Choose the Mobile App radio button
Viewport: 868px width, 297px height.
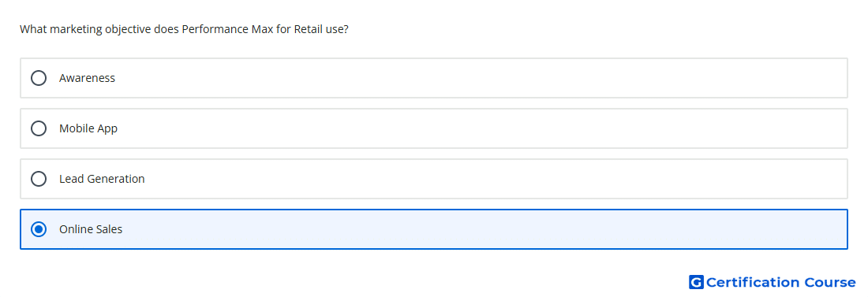pos(39,128)
